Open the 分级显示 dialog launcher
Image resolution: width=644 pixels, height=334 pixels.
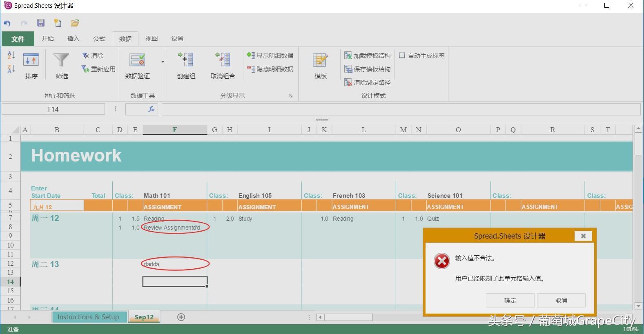pos(290,96)
